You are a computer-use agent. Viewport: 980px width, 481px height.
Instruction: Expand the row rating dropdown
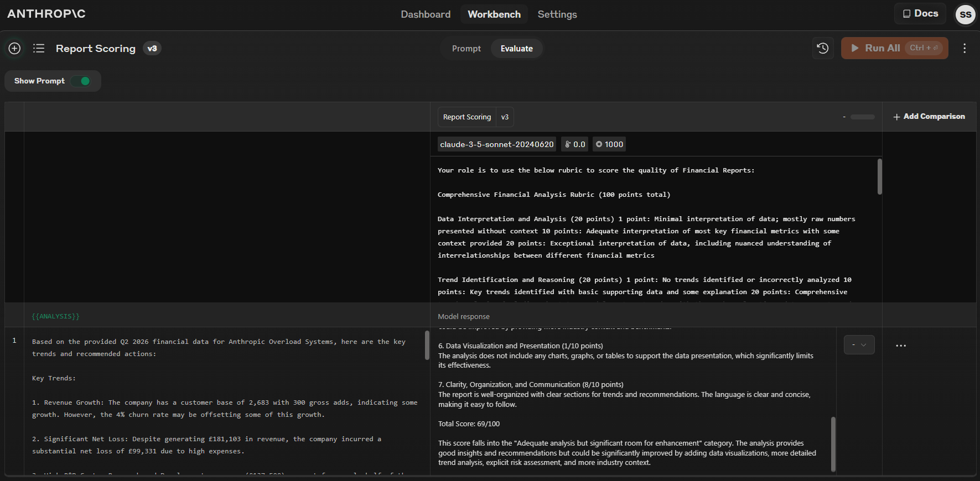click(859, 345)
